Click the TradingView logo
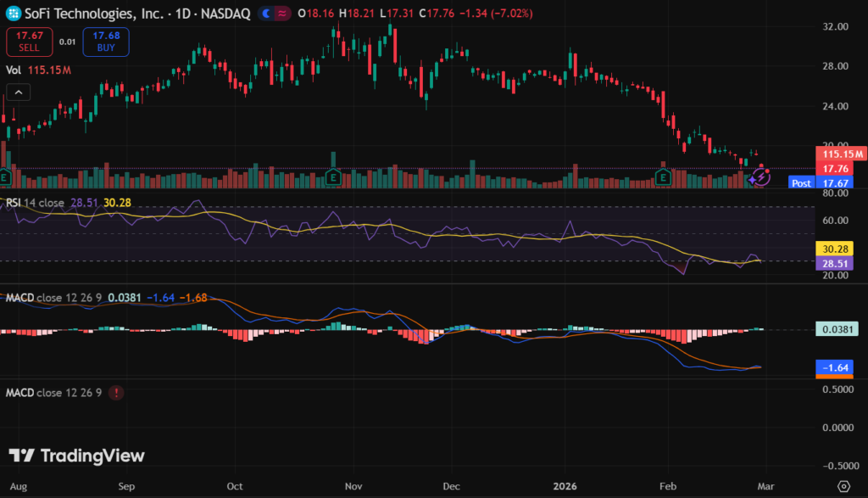The image size is (868, 498). [76, 456]
